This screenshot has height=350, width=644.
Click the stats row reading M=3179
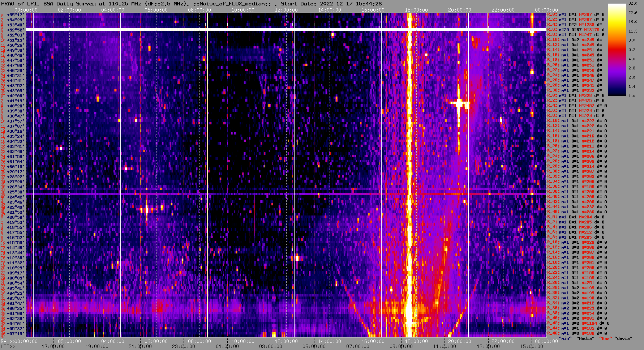(x=576, y=30)
